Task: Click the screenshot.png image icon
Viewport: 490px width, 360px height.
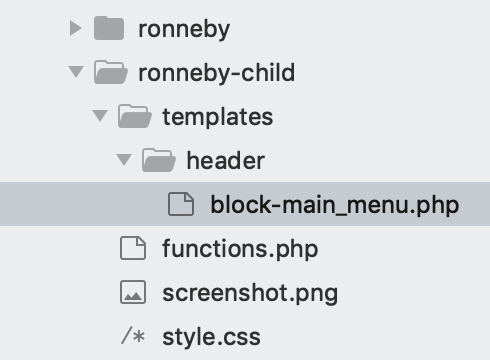Action: [133, 292]
